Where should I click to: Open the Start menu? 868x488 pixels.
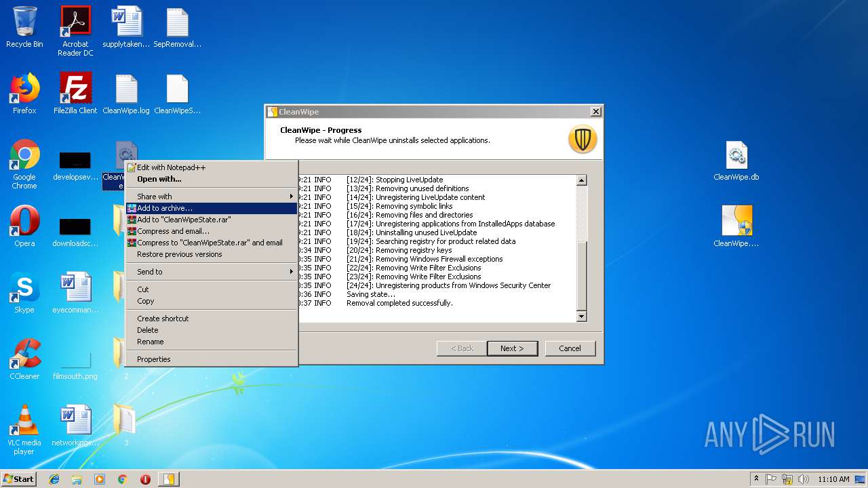pos(19,479)
